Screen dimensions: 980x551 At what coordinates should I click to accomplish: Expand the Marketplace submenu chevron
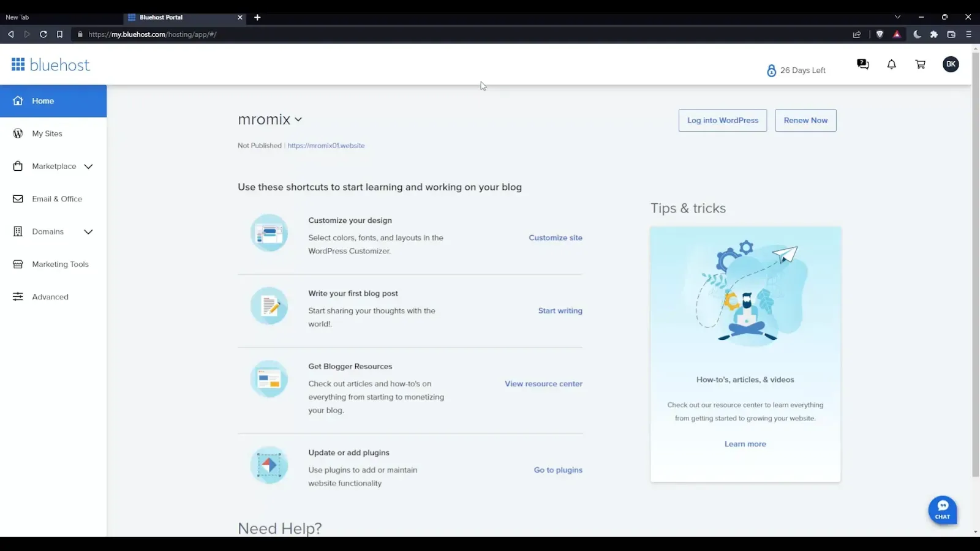88,167
